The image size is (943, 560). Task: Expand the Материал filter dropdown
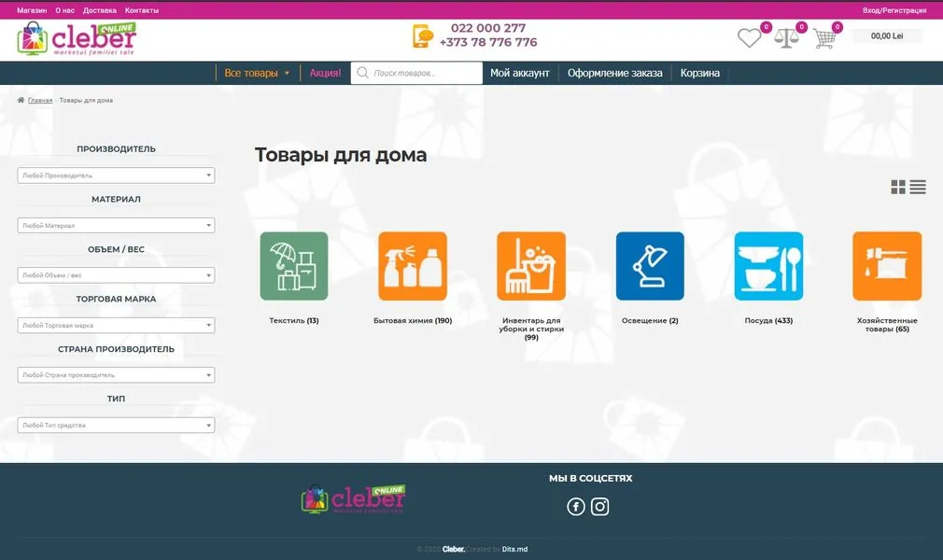(116, 225)
